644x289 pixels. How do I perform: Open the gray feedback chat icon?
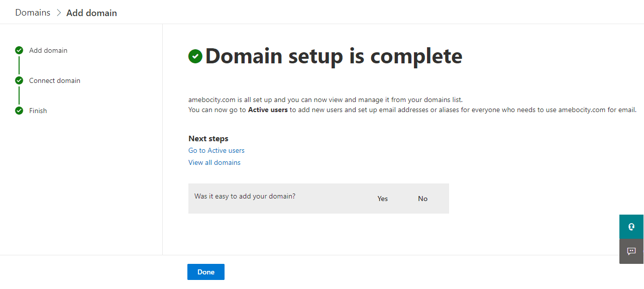pyautogui.click(x=631, y=251)
